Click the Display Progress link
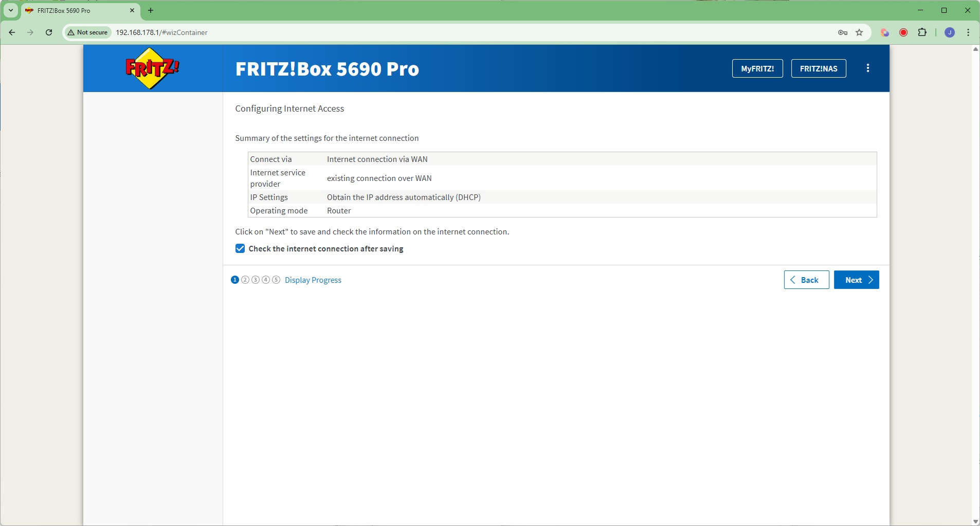This screenshot has width=980, height=526. point(313,280)
